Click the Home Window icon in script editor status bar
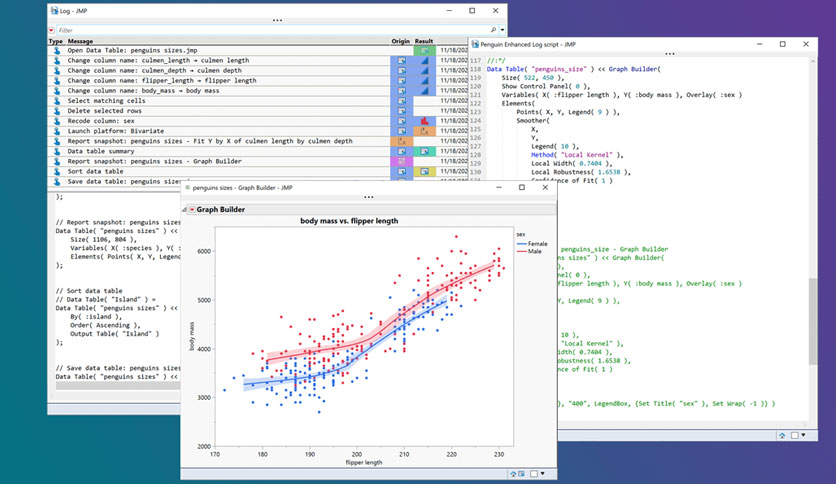836x484 pixels. 782,435
